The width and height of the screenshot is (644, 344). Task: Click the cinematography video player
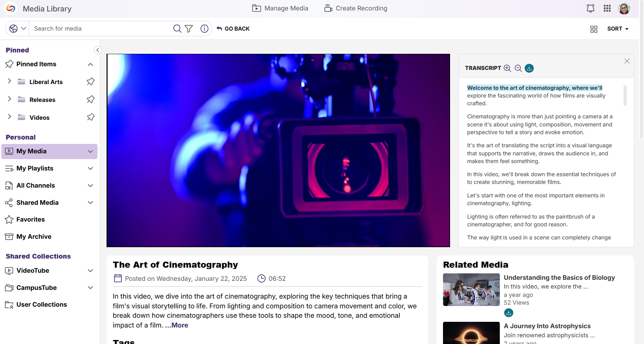pos(278,150)
